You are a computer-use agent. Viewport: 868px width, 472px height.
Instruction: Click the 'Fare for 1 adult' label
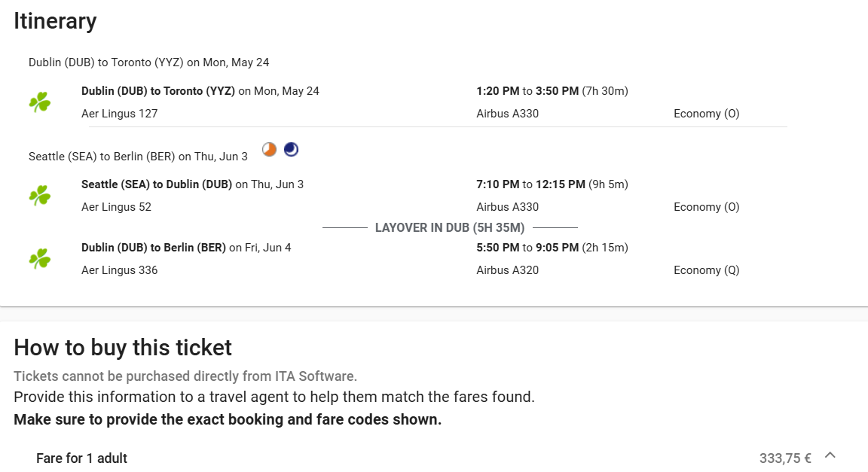click(x=82, y=458)
